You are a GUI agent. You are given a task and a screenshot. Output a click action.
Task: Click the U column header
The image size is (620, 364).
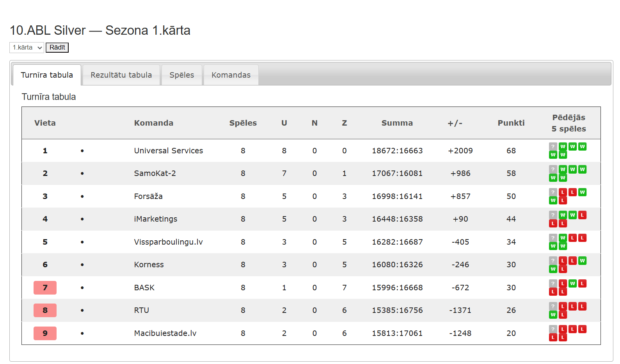pyautogui.click(x=284, y=123)
